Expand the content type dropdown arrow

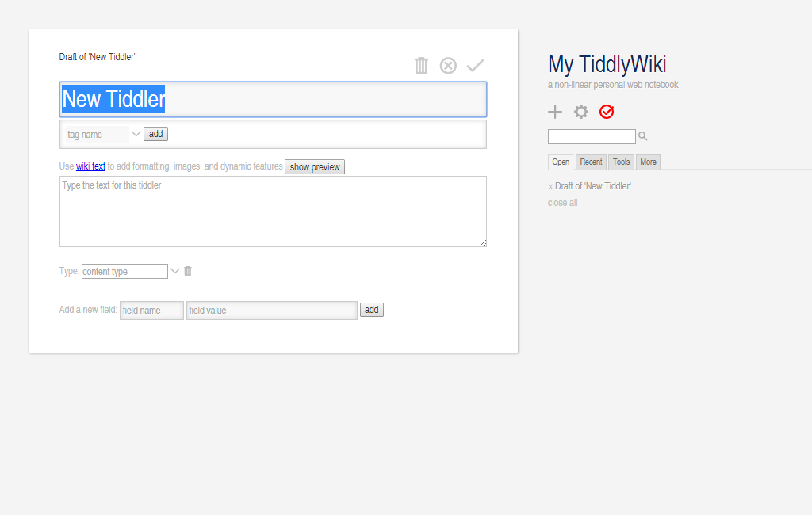click(175, 271)
